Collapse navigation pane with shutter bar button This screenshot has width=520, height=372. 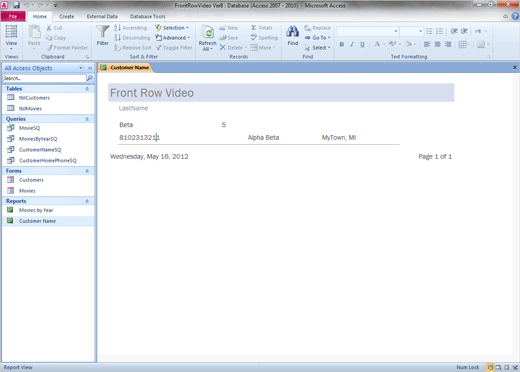pyautogui.click(x=90, y=68)
